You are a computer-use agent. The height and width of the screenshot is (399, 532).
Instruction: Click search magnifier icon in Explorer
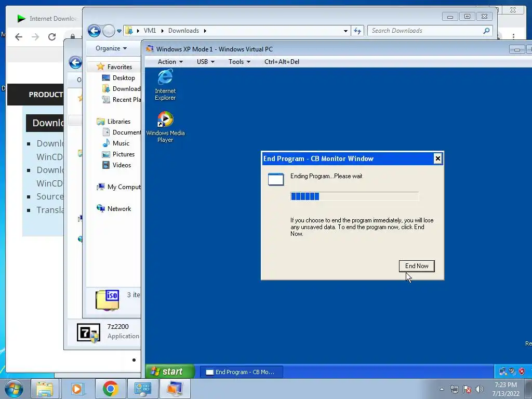486,31
